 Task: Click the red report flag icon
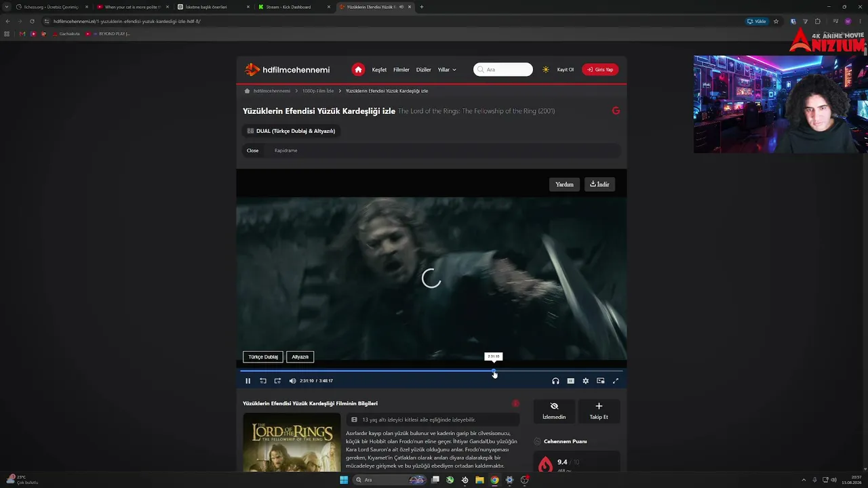[515, 403]
